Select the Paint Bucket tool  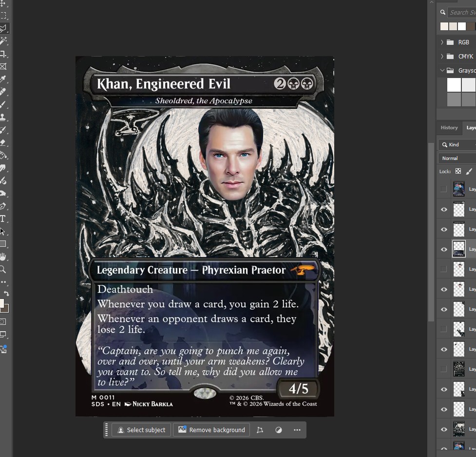point(3,155)
